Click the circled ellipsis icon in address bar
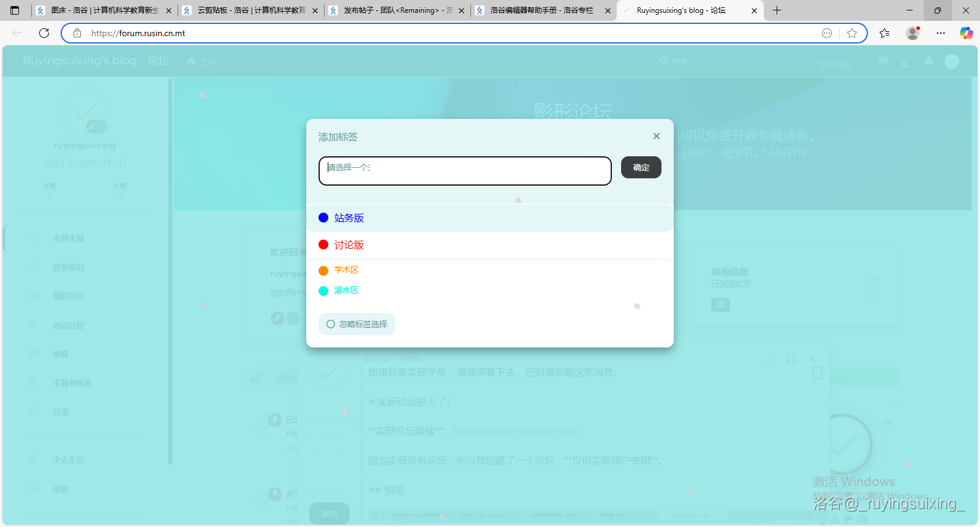This screenshot has width=980, height=527. point(827,33)
